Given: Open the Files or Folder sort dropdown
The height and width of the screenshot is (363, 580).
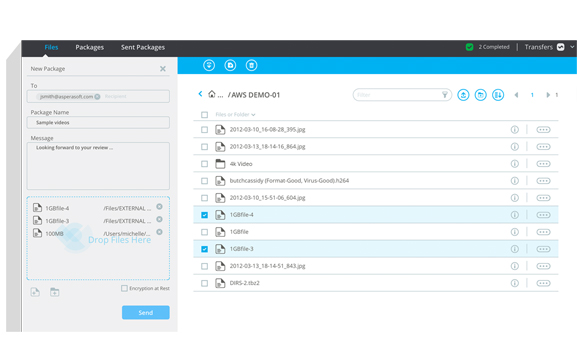Looking at the screenshot, I should (x=235, y=115).
